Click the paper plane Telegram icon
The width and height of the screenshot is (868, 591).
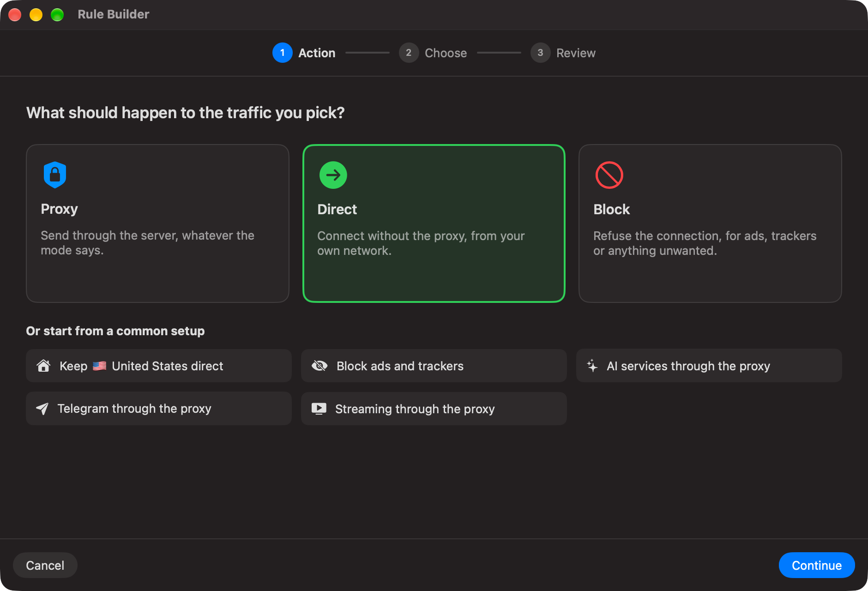coord(42,409)
